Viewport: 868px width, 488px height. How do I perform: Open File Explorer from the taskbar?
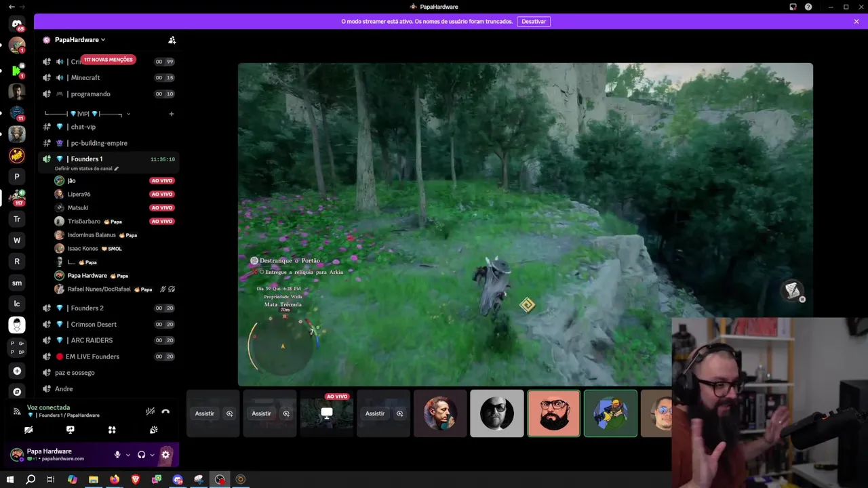[x=94, y=479]
